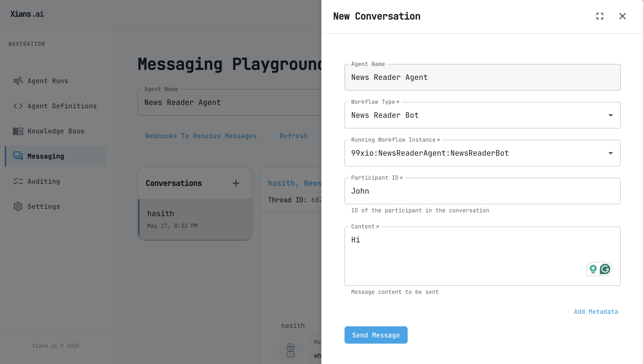Click the Agent Runs wind icon
This screenshot has width=643, height=364.
coord(18,81)
